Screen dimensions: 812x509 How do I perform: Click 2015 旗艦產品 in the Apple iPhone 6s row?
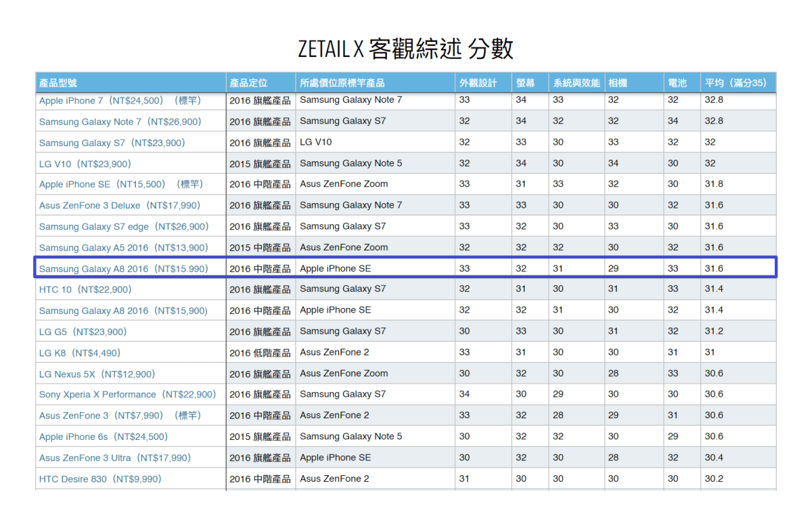(x=260, y=437)
